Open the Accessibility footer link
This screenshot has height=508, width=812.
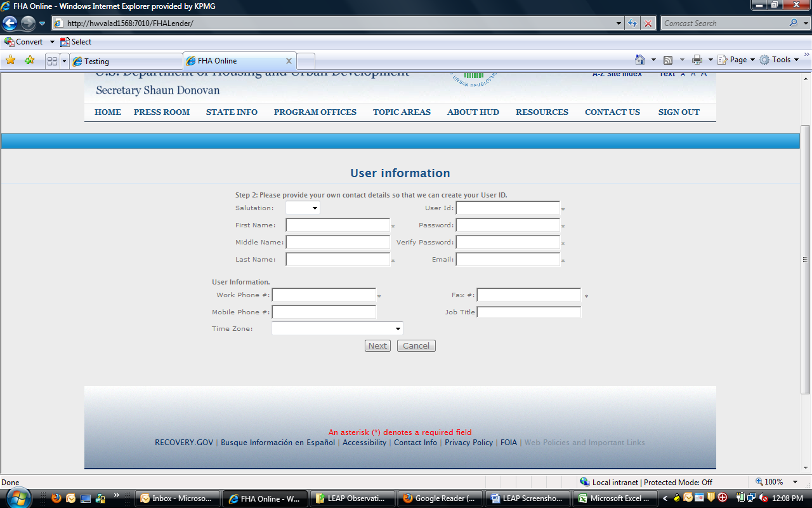coord(364,443)
